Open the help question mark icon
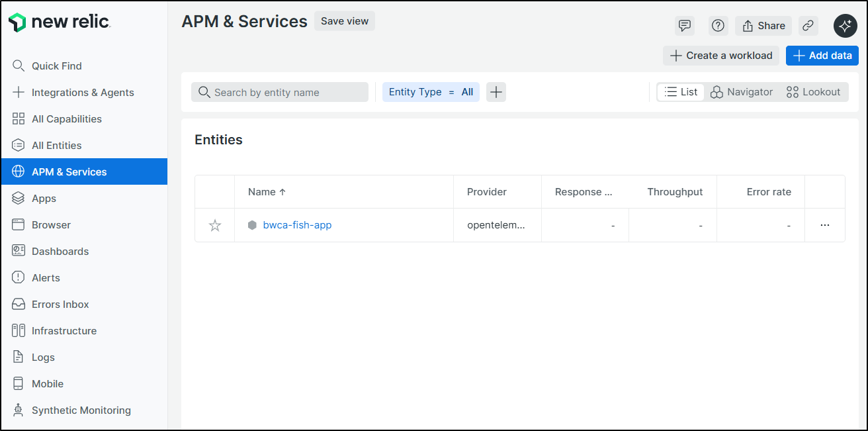The height and width of the screenshot is (431, 868). (x=718, y=26)
